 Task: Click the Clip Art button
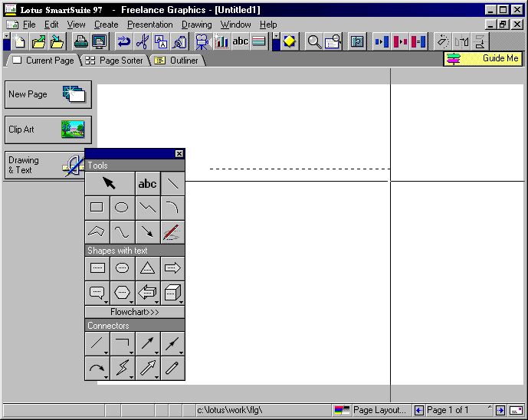[x=48, y=130]
